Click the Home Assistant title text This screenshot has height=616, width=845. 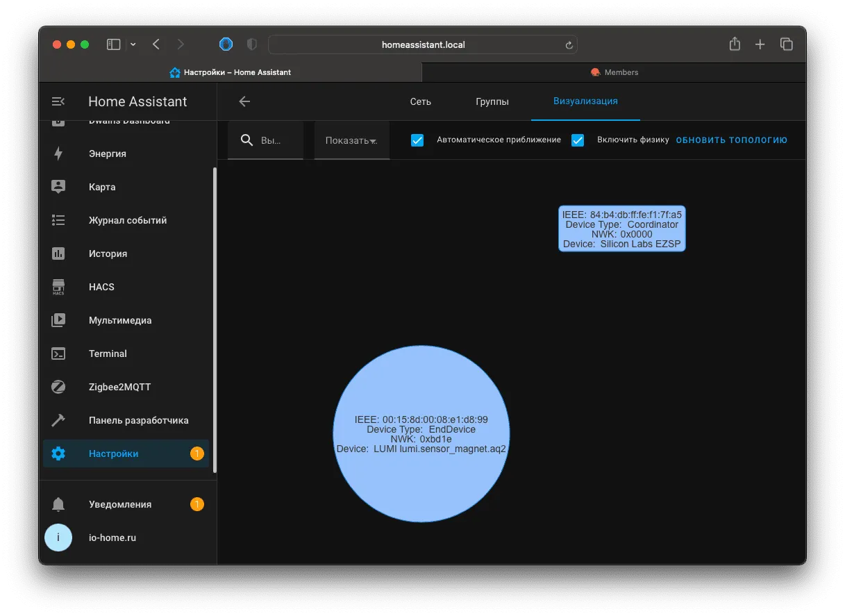[137, 101]
